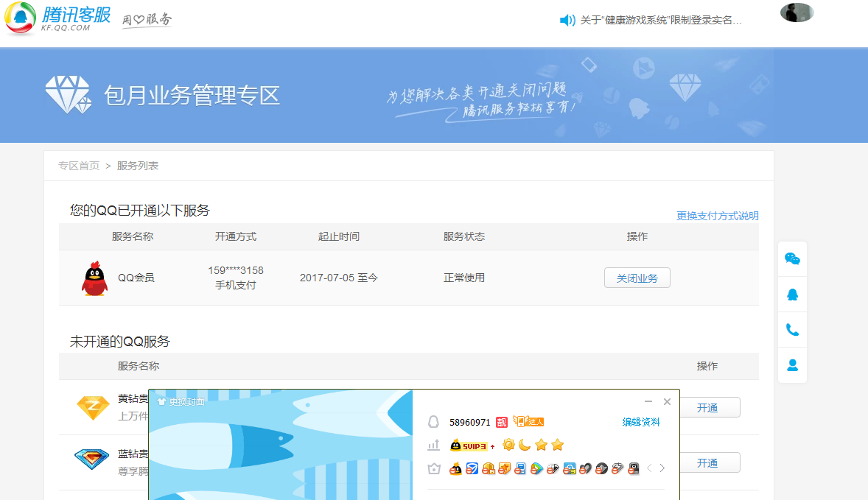This screenshot has width=868, height=500.
Task: Open WeChat support in side panel
Action: tap(792, 259)
